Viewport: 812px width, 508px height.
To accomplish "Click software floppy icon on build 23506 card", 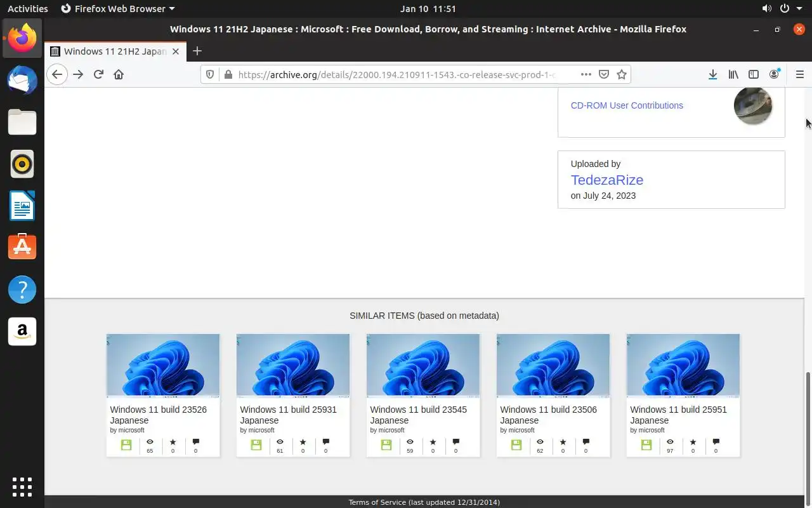I will tap(516, 445).
